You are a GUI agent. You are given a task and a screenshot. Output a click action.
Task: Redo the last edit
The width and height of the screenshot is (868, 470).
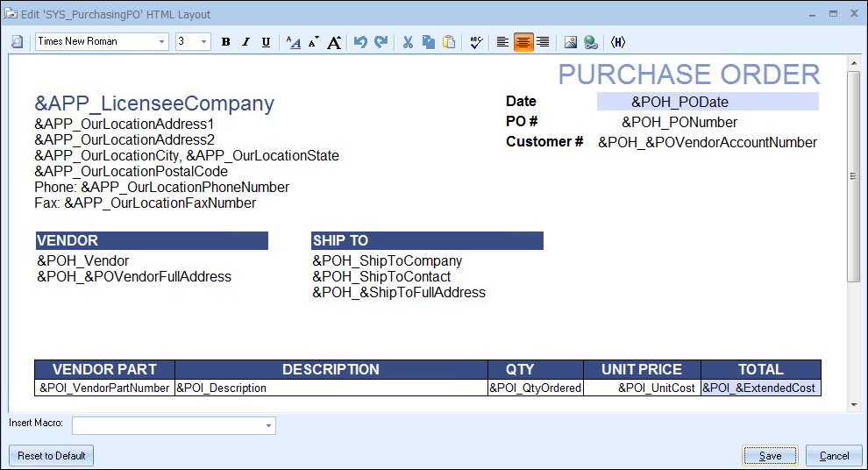(381, 42)
